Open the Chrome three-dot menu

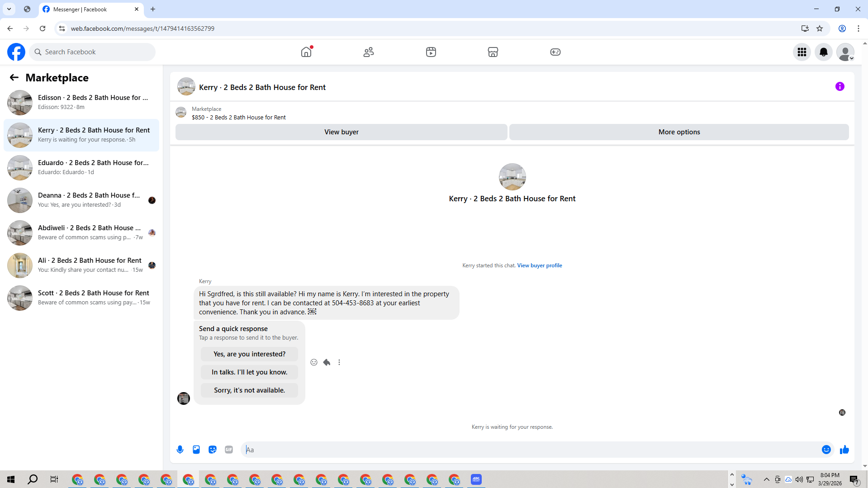click(859, 28)
